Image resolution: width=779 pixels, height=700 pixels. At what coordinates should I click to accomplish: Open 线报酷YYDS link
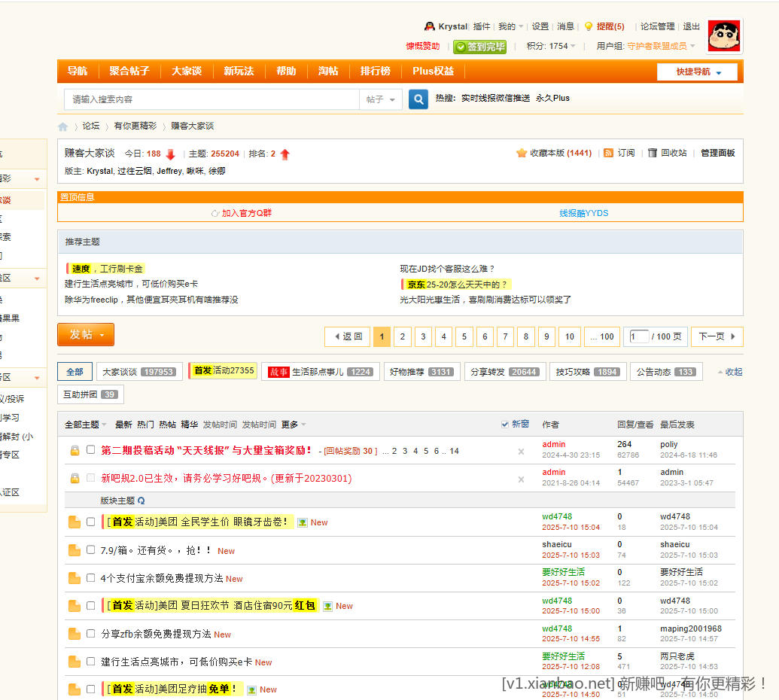(x=584, y=213)
